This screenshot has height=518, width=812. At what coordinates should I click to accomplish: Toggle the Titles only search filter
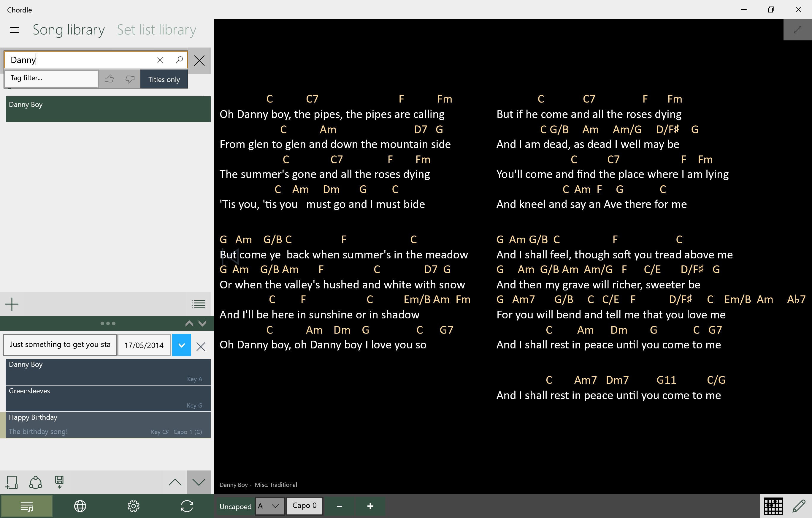164,79
